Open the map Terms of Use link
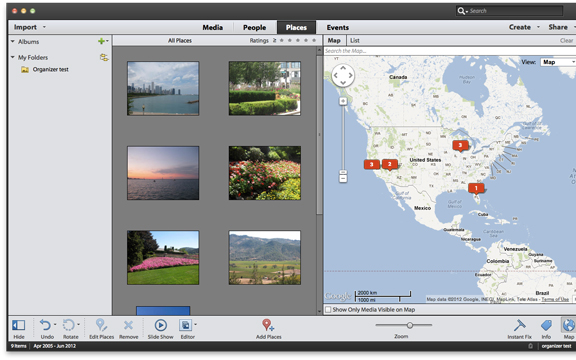 pyautogui.click(x=555, y=299)
